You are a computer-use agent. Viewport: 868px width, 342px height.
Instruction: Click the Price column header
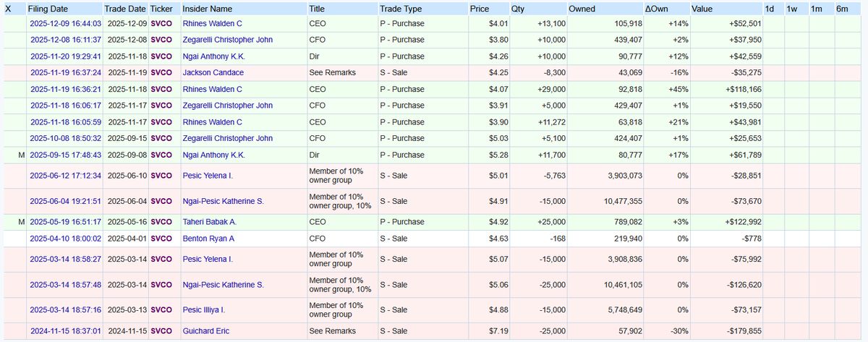coord(479,9)
